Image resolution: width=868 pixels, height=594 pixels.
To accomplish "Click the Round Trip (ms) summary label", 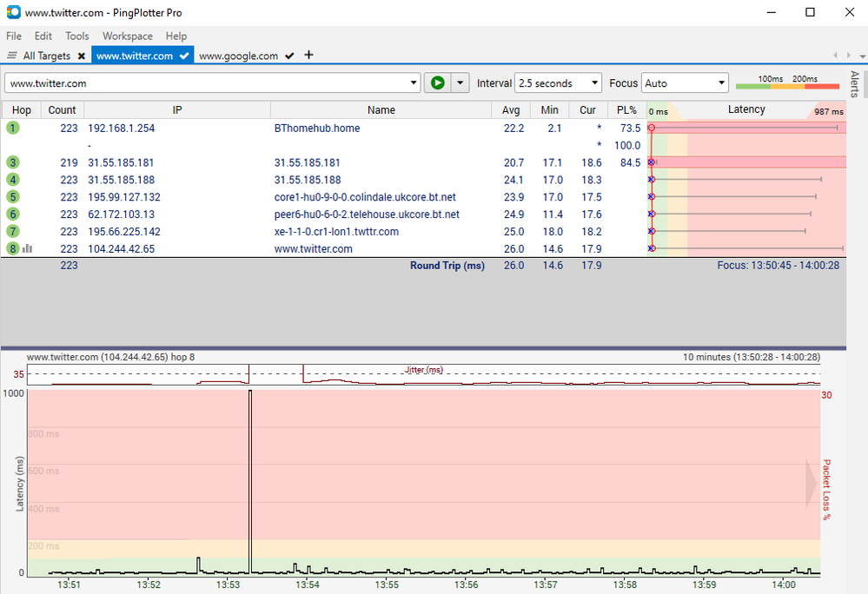I will [x=447, y=266].
